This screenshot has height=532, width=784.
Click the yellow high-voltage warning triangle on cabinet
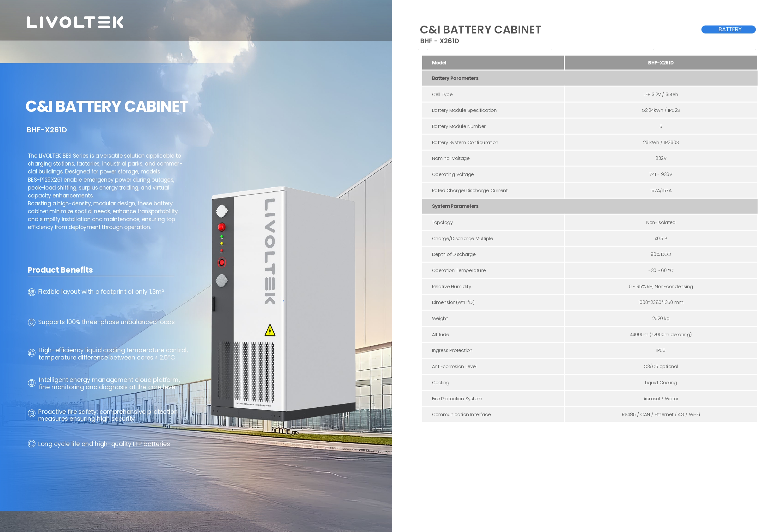coord(270,331)
